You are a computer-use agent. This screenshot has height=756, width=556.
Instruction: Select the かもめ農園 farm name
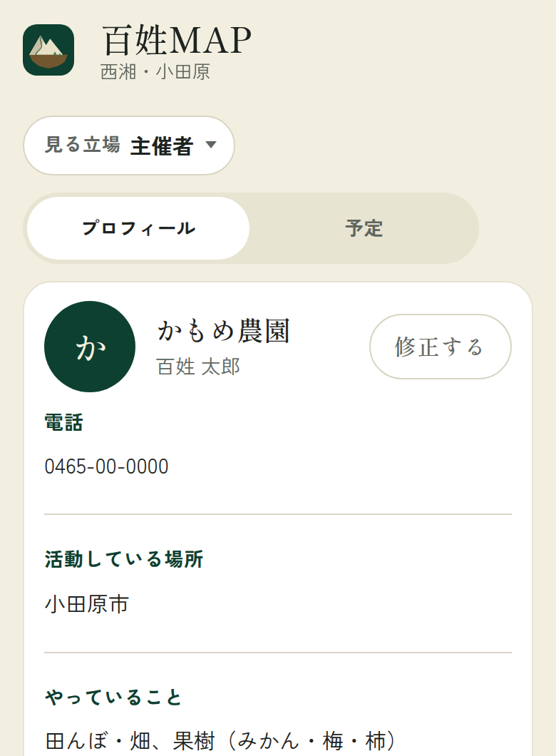tap(224, 331)
